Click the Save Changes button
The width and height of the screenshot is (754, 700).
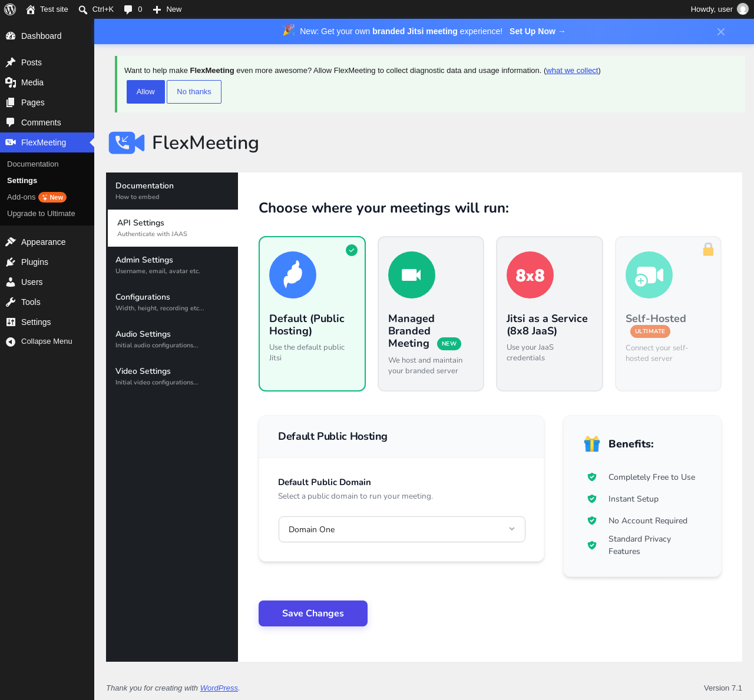tap(313, 613)
